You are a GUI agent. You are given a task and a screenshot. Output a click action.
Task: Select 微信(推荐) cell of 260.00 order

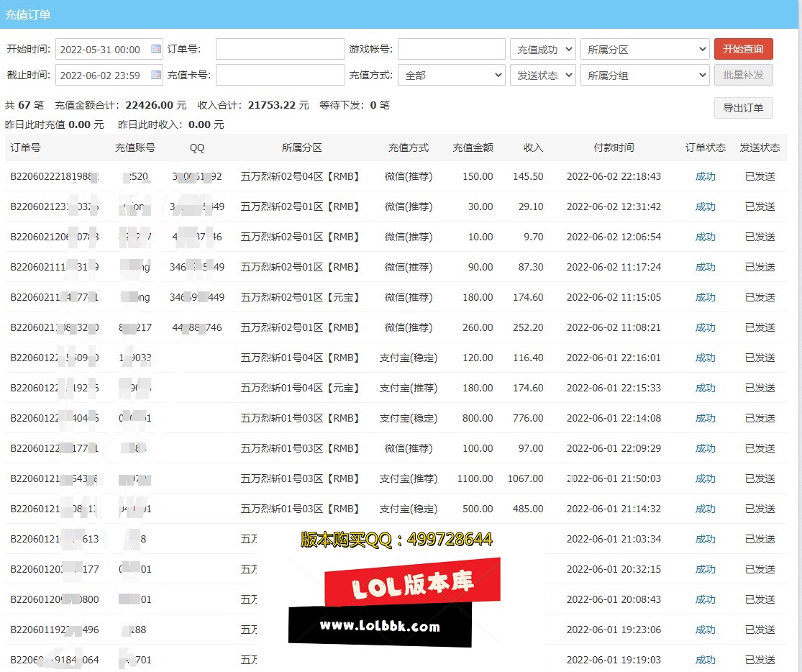pyautogui.click(x=408, y=327)
